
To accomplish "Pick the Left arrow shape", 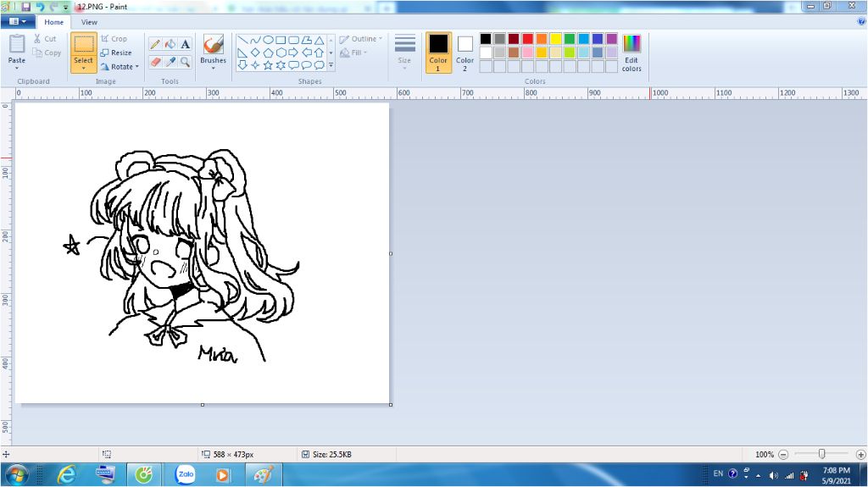I will (x=306, y=53).
